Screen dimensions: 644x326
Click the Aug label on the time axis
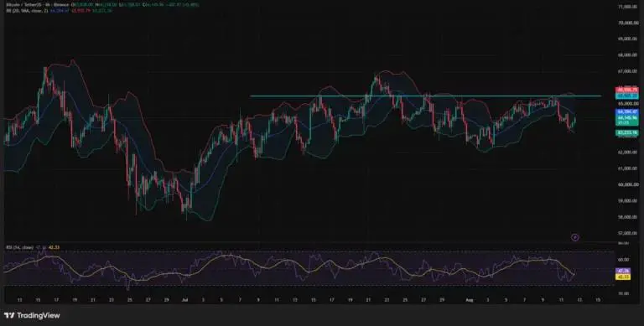tap(469, 300)
